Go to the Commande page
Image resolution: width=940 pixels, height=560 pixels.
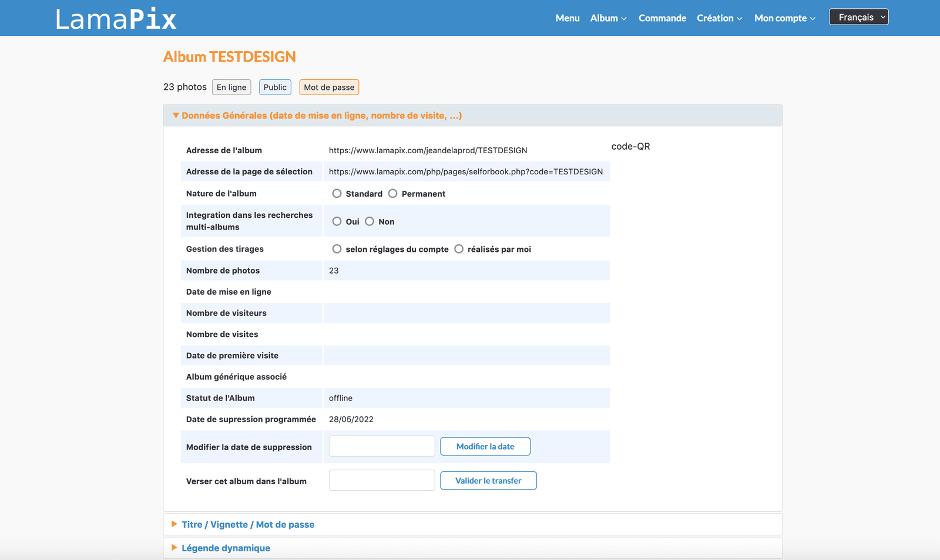pyautogui.click(x=662, y=18)
